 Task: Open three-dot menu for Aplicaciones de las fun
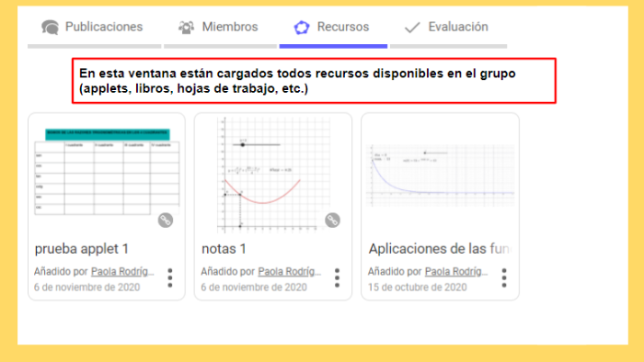pyautogui.click(x=504, y=278)
